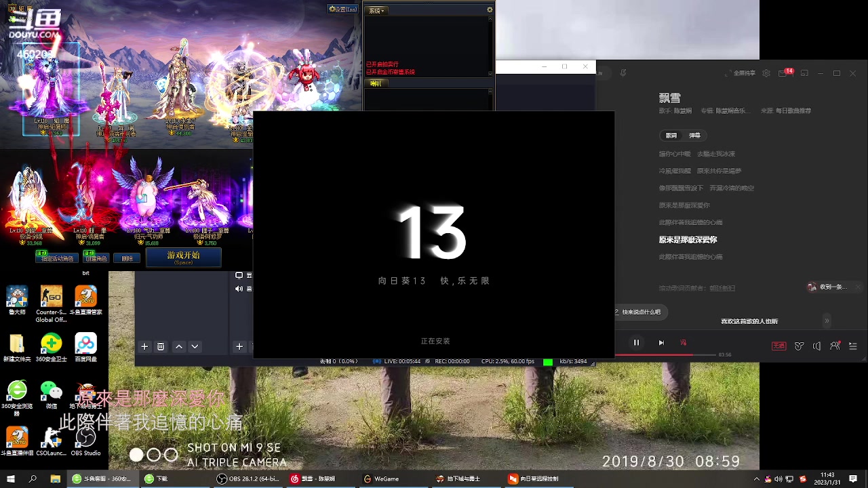
Task: Click the 创建角色 button in game
Action: pos(95,258)
